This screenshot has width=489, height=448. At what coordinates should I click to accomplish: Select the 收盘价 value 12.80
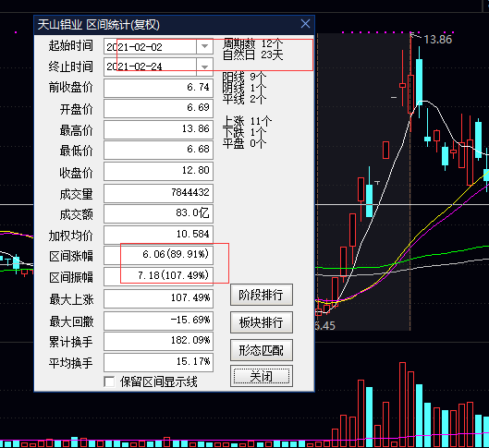158,171
